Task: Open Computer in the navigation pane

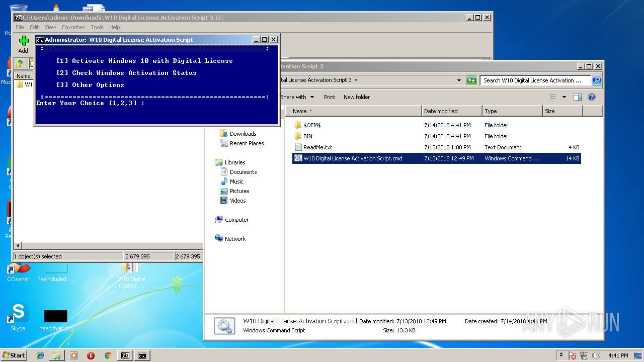Action: 236,220
